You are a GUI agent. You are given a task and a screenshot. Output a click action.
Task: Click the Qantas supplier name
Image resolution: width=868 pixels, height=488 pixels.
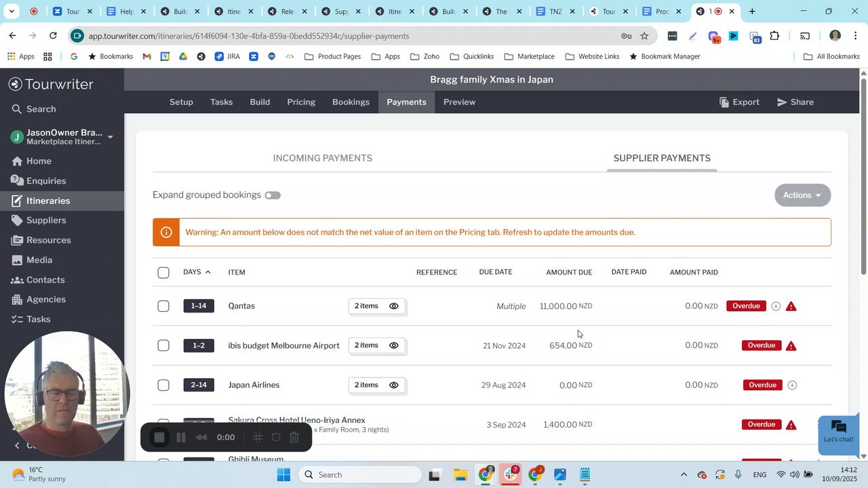coord(241,306)
